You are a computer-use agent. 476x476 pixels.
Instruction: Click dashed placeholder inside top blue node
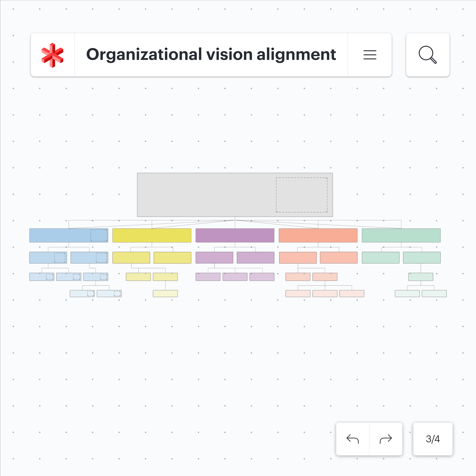(99, 235)
